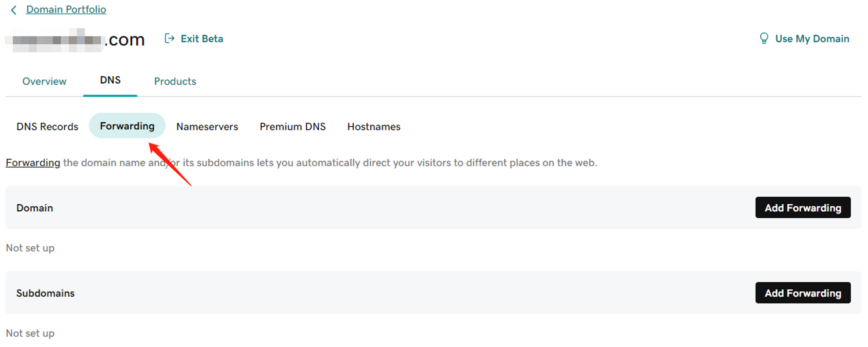Image resolution: width=868 pixels, height=347 pixels.
Task: Click the Exit Beta door icon
Action: [x=169, y=39]
